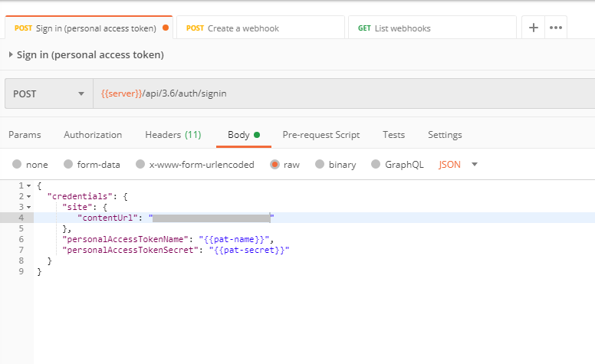Switch to the Create a webhook tab
This screenshot has height=364, width=595.
[x=260, y=28]
